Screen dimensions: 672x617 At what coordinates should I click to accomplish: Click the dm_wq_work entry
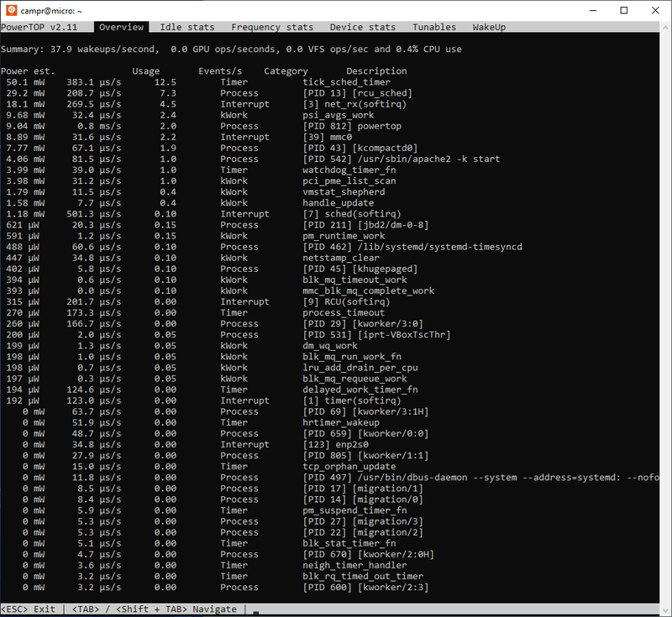click(x=330, y=346)
